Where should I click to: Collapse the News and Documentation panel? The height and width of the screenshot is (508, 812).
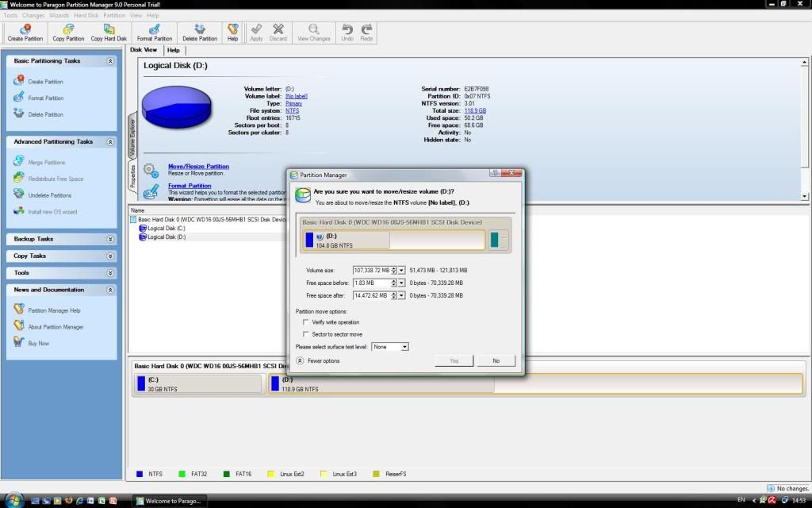tap(110, 290)
